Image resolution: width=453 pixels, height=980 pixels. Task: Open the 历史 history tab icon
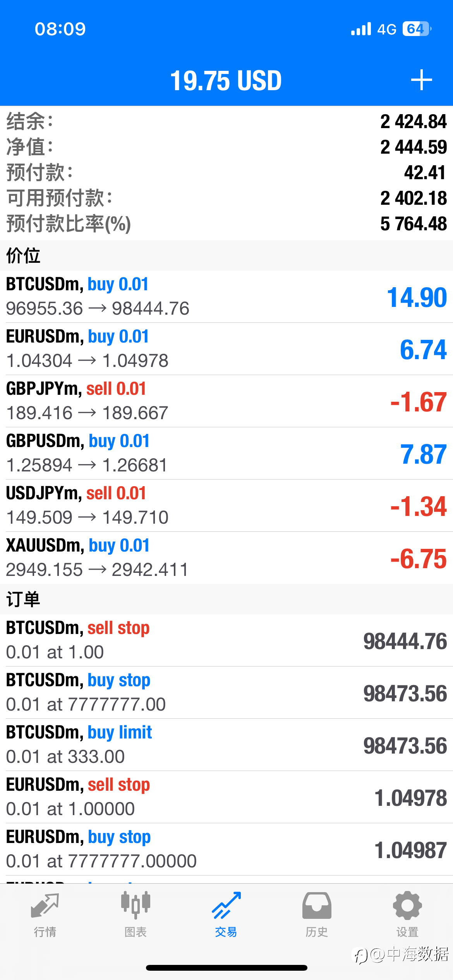click(317, 905)
